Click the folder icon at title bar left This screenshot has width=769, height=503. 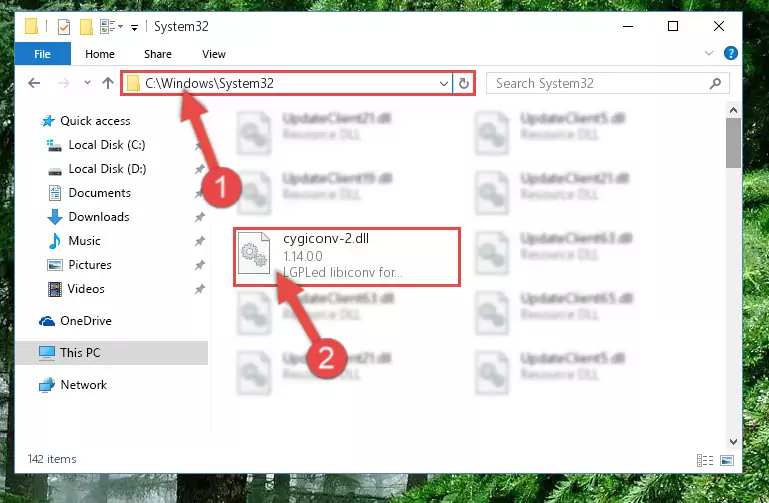[x=31, y=26]
